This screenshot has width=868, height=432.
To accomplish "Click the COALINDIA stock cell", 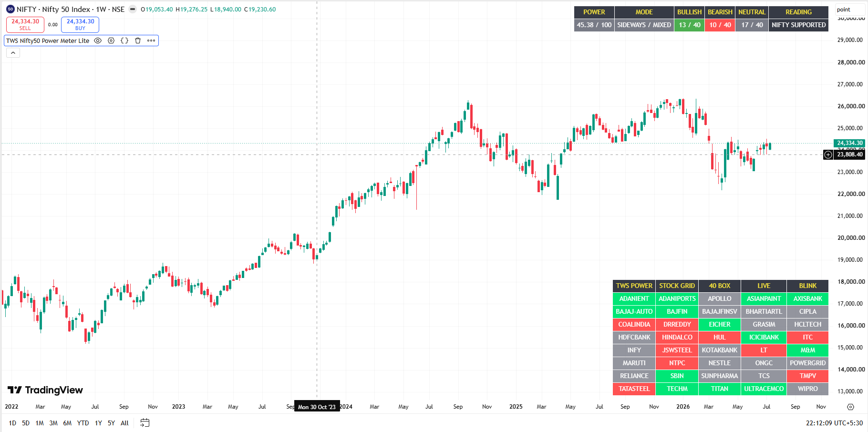I will (634, 324).
